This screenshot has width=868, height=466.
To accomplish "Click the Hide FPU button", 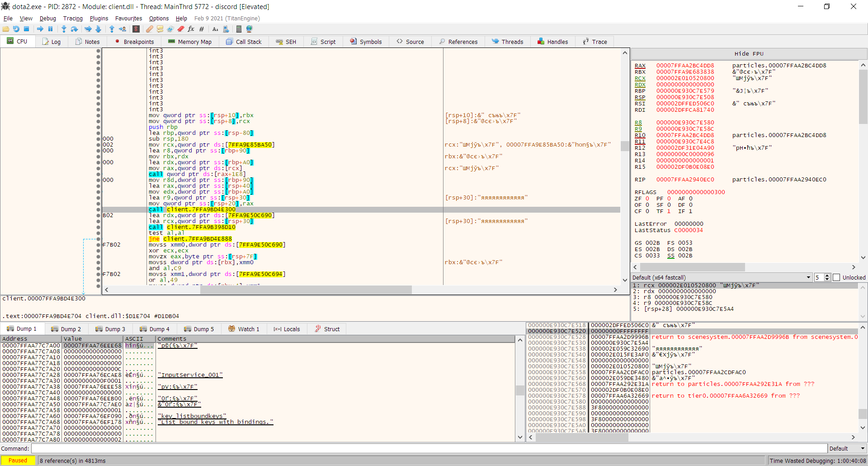I will [x=749, y=54].
